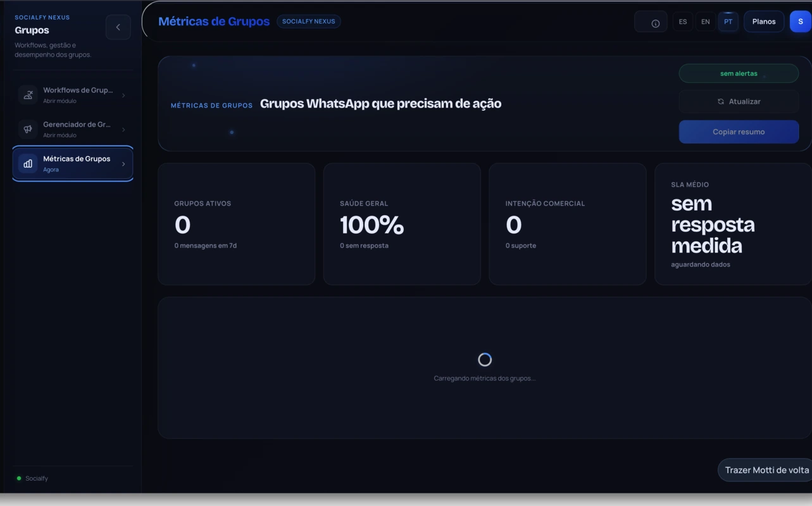Click the Workflows de Grupos module icon
This screenshot has height=506, width=812.
[28, 95]
